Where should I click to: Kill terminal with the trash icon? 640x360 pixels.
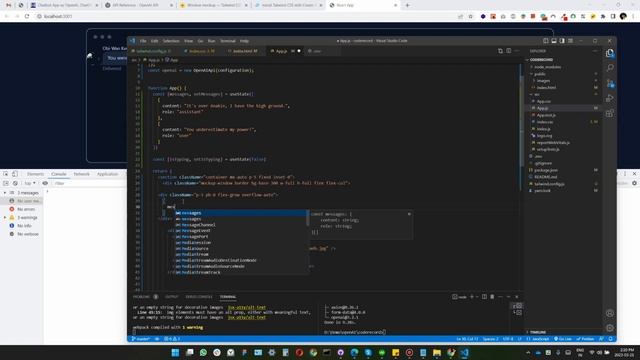click(492, 297)
